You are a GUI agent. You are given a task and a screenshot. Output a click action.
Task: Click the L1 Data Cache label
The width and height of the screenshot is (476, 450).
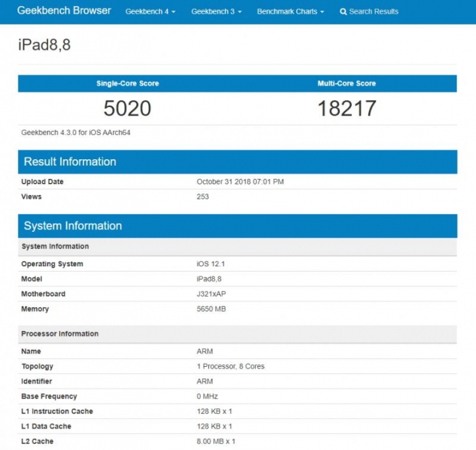pyautogui.click(x=46, y=426)
